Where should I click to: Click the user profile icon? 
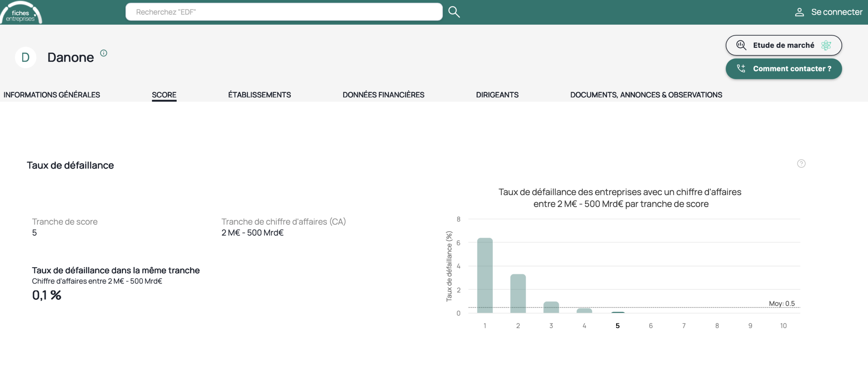click(799, 12)
